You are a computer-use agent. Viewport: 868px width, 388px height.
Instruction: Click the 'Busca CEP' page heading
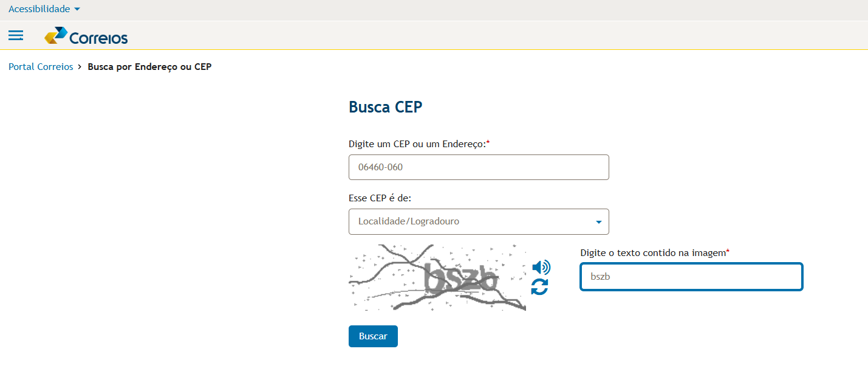pyautogui.click(x=385, y=107)
